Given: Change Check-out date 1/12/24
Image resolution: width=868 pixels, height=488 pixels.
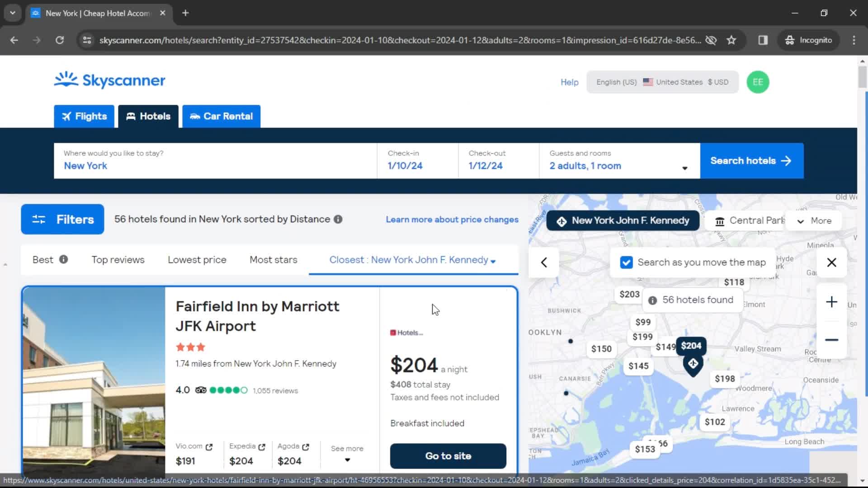Looking at the screenshot, I should tap(499, 161).
